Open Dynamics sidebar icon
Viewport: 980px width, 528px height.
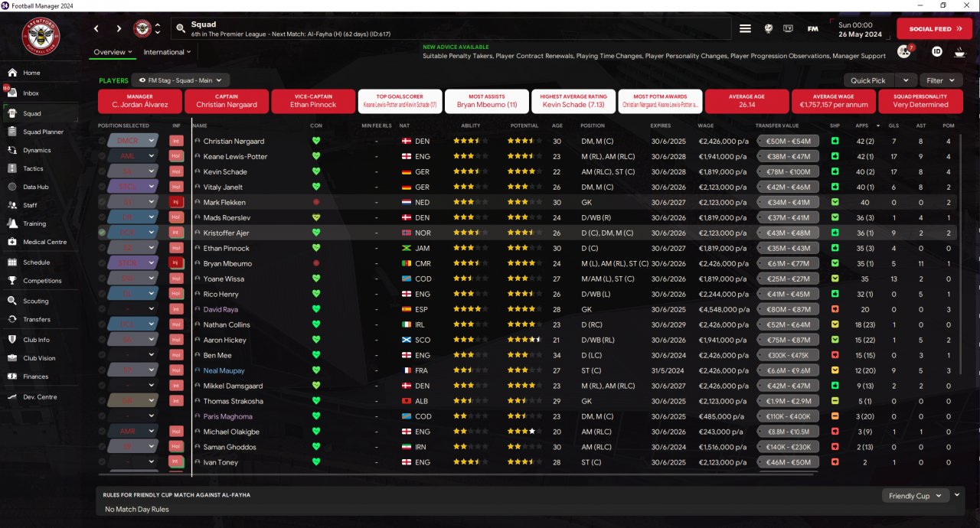(x=12, y=150)
